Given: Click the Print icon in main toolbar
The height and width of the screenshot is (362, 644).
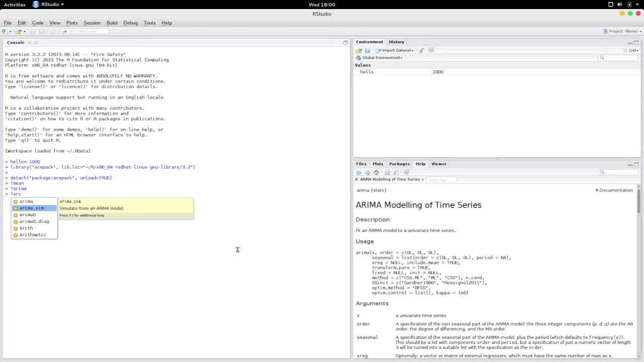Looking at the screenshot, I should click(53, 31).
